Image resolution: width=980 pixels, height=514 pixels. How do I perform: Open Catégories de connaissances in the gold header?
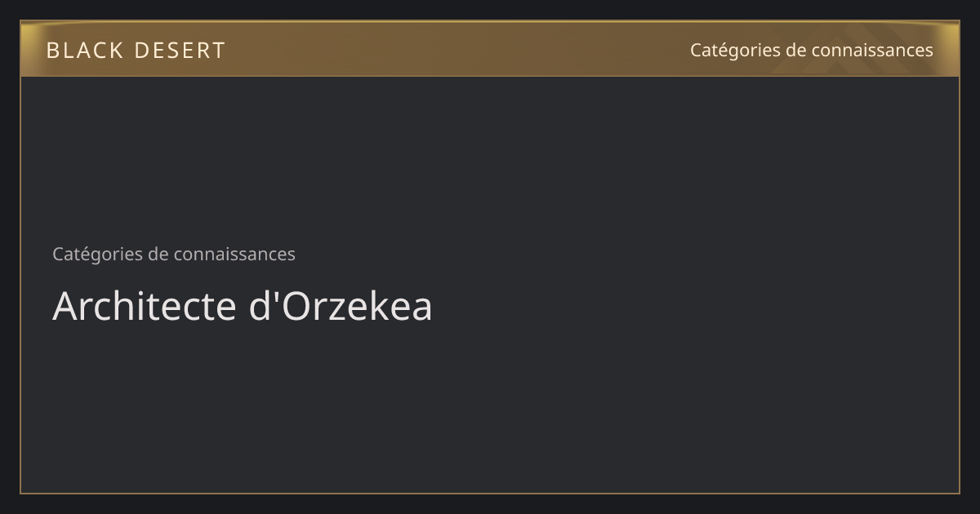[x=811, y=51]
